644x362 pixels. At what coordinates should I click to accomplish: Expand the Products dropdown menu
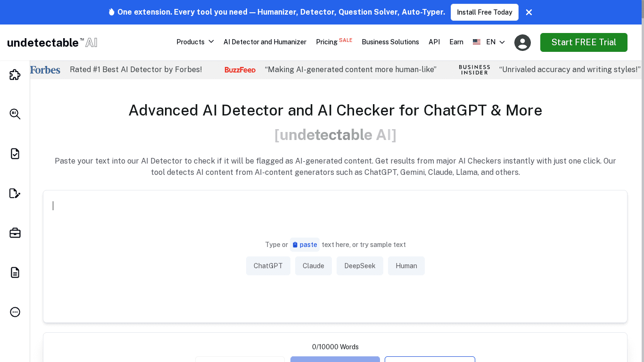(195, 42)
